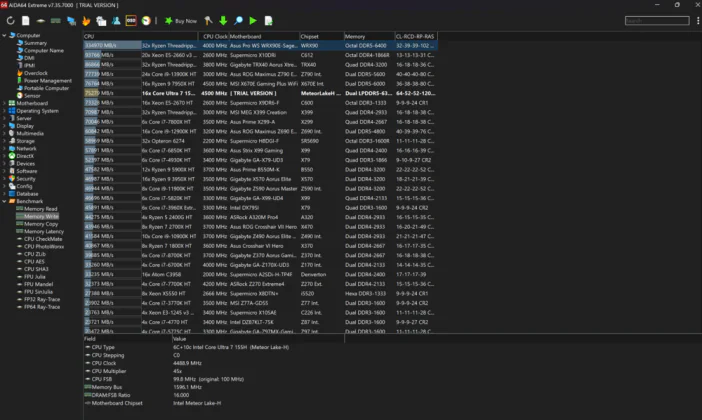The image size is (702, 420).
Task: Click the hammer tools toolbar icon
Action: pos(208,21)
